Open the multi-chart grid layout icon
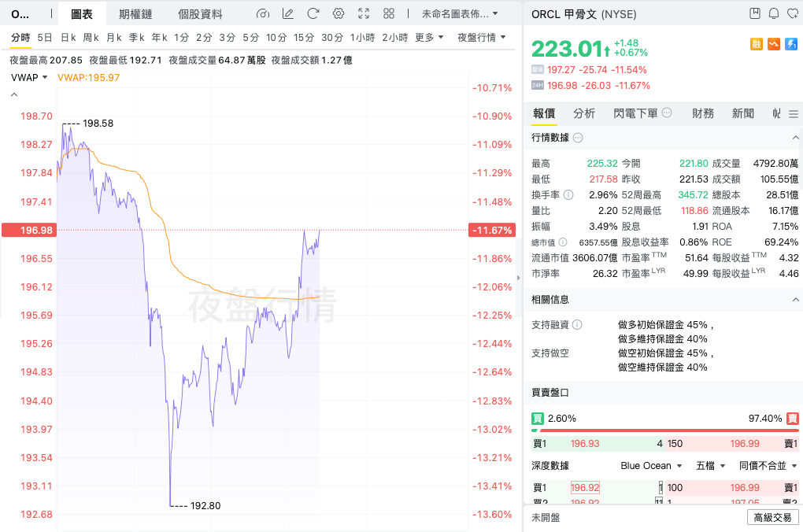 click(x=389, y=14)
